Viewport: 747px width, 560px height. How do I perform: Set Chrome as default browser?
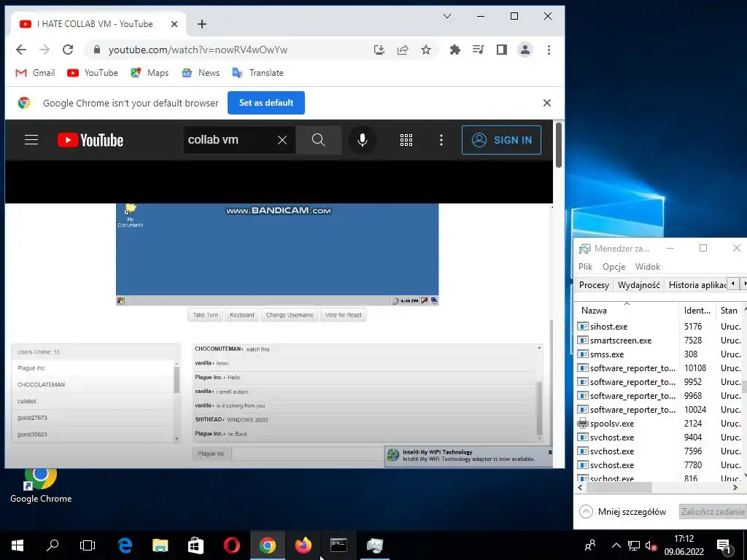pos(266,103)
